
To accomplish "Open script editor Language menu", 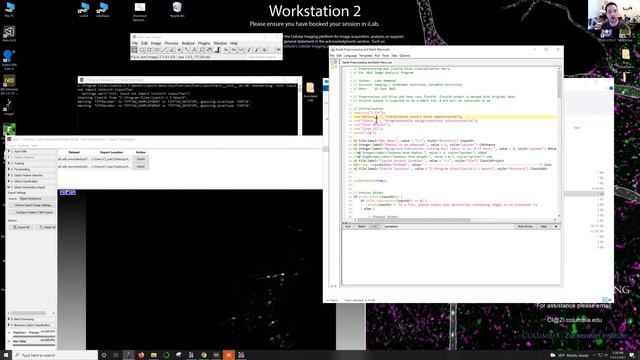I will coord(350,56).
